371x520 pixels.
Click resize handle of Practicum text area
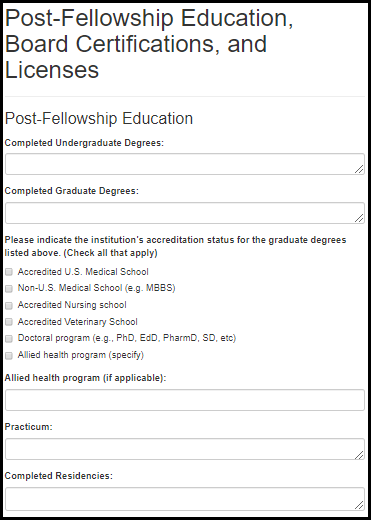(x=359, y=455)
